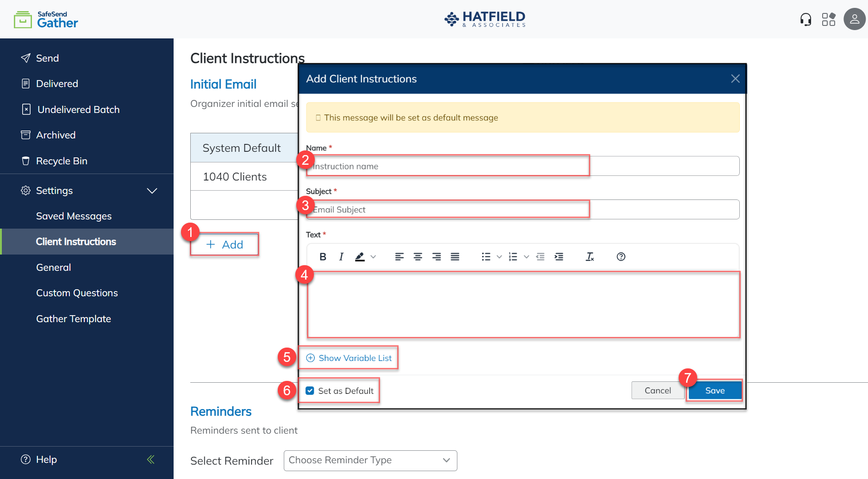The image size is (868, 479).
Task: Expand the bullet list style options
Action: 499,256
